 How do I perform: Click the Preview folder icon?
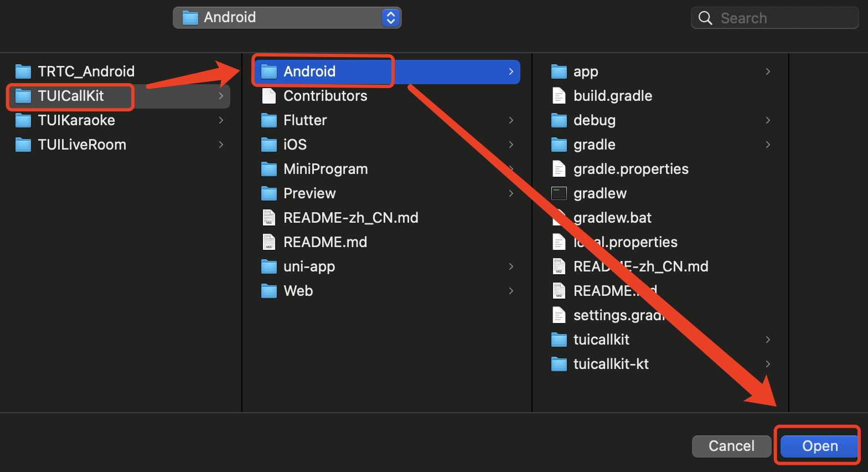(269, 193)
